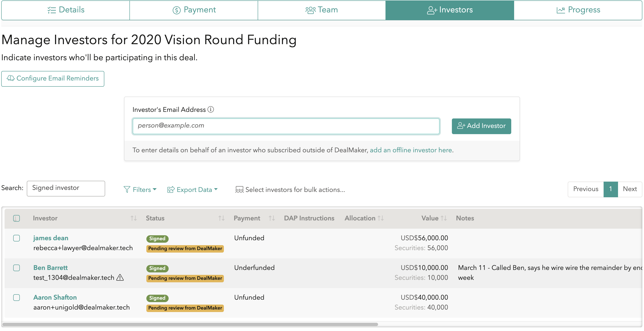Click warning triangle next to test_1304 email
The image size is (644, 331).
click(120, 278)
